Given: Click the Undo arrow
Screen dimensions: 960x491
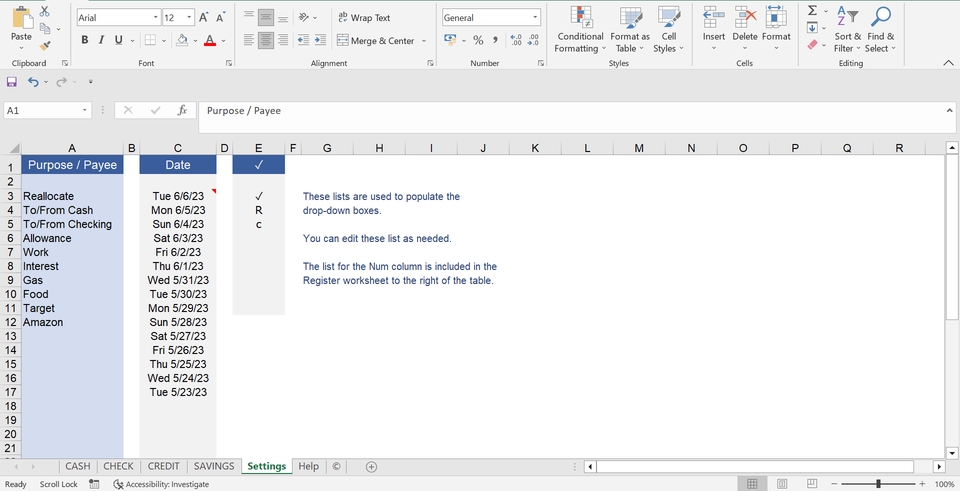Looking at the screenshot, I should [x=33, y=81].
